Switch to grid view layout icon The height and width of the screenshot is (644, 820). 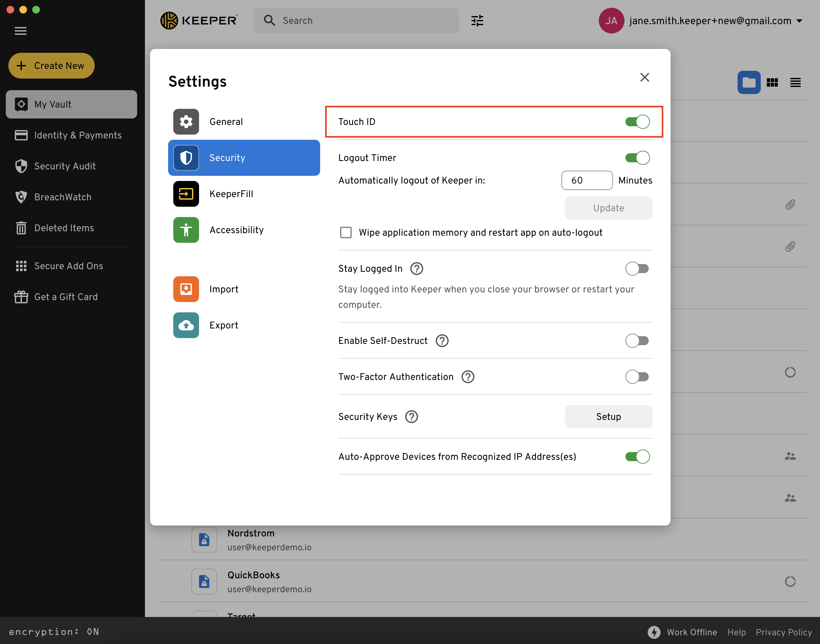772,82
